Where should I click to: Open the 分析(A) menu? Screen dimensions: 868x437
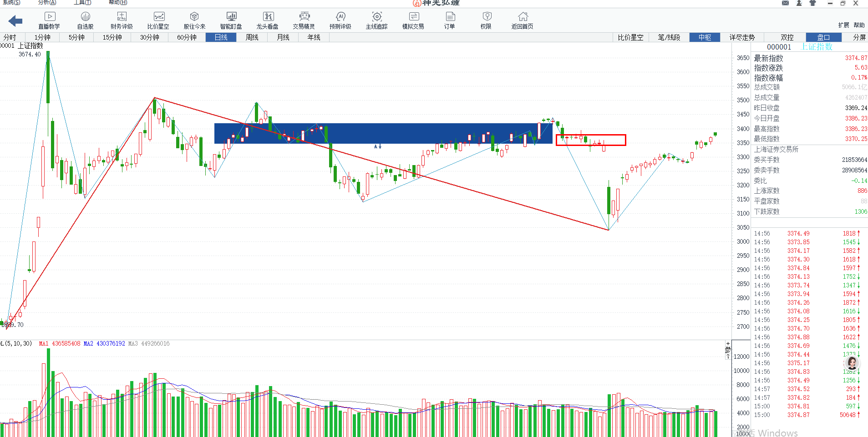coord(47,3)
